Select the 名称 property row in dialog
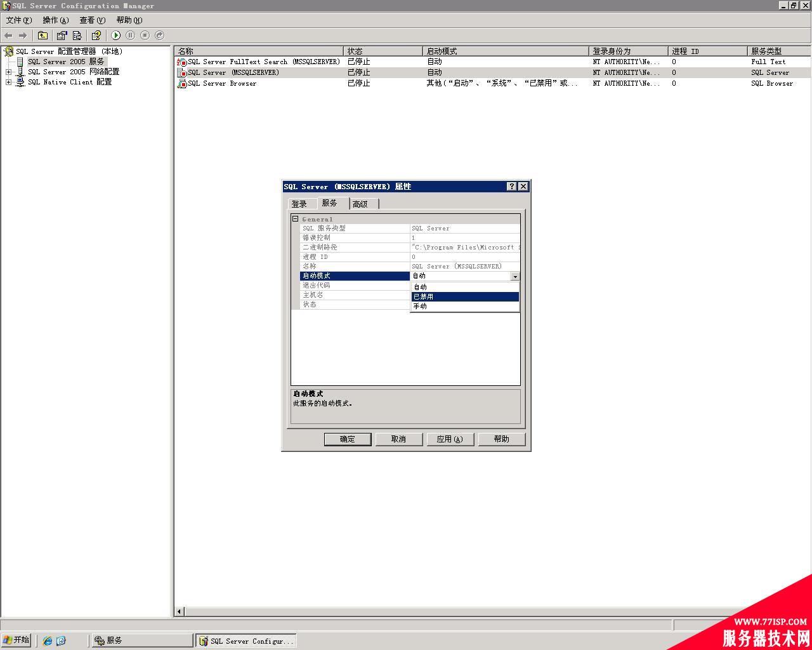 tap(410, 267)
